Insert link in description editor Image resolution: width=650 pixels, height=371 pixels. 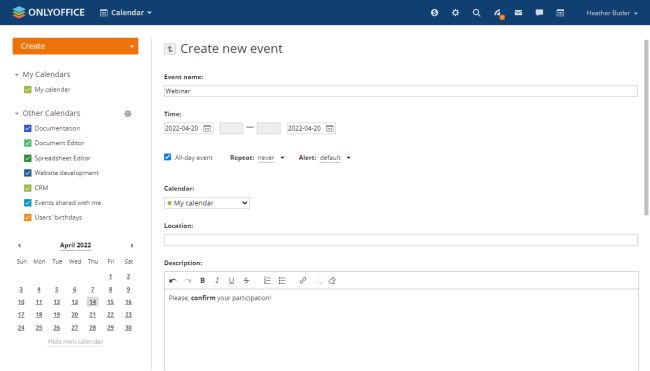click(x=303, y=281)
